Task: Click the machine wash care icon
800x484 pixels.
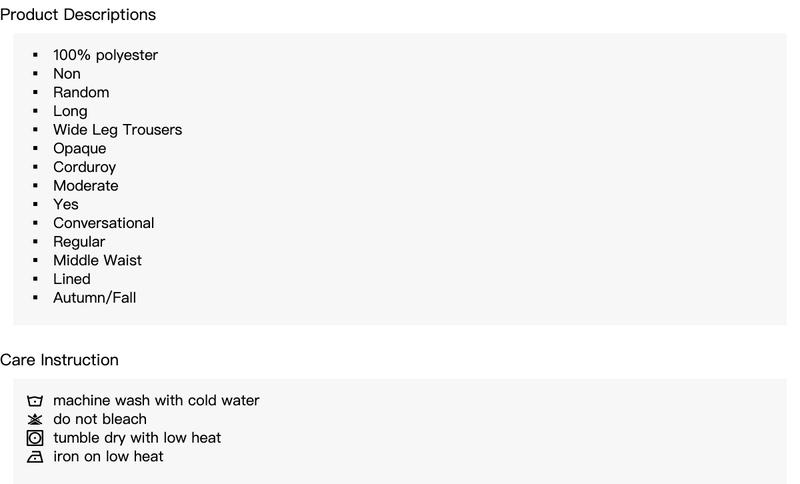Action: (x=35, y=401)
